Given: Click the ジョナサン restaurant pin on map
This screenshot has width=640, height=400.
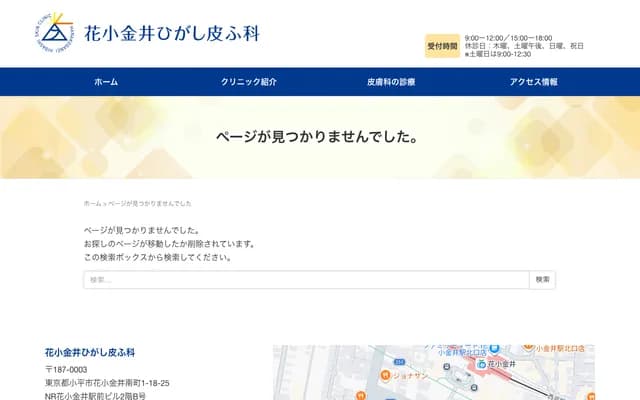Looking at the screenshot, I should coord(386,376).
